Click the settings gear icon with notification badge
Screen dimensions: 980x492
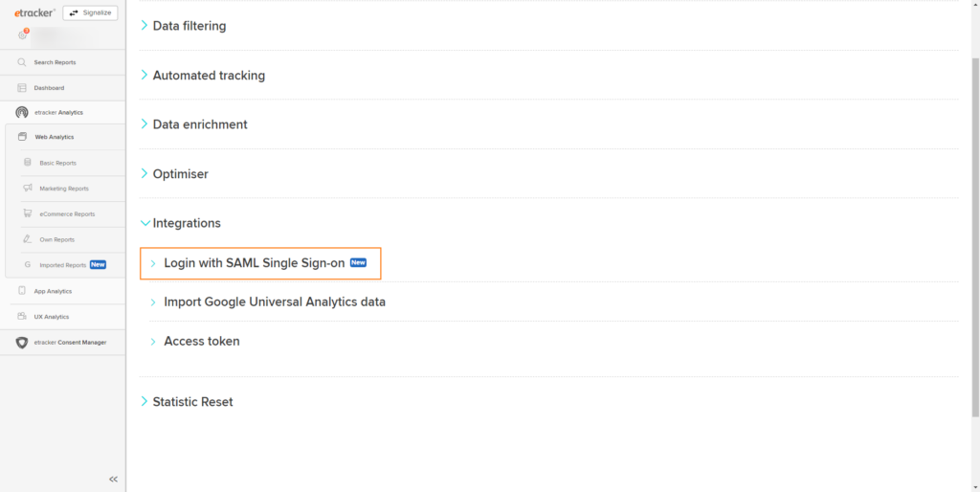(x=23, y=35)
